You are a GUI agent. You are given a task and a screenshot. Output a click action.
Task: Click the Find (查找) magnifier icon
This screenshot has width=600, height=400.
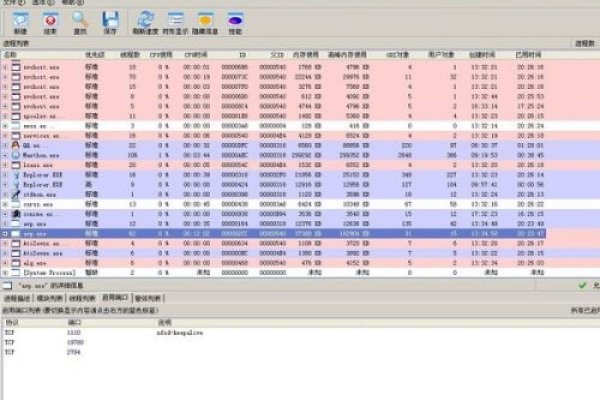[x=80, y=19]
